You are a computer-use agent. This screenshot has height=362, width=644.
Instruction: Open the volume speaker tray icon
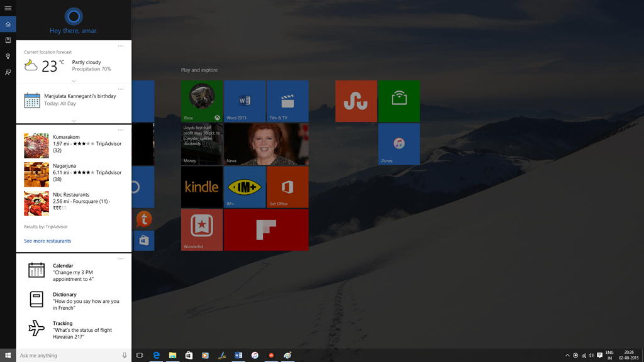[x=591, y=356]
